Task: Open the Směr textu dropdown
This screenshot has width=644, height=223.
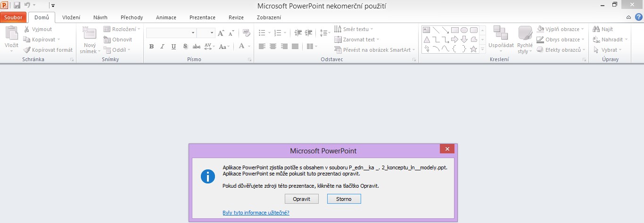Action: [x=354, y=29]
